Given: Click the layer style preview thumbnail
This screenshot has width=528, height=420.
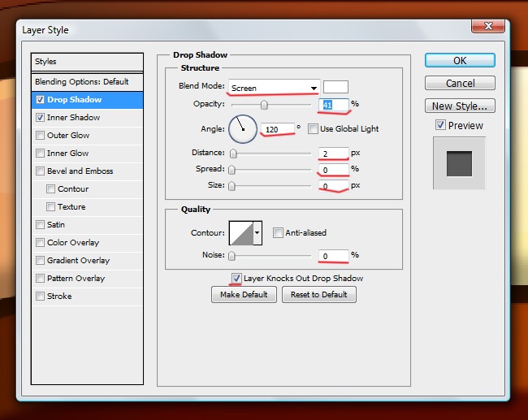Looking at the screenshot, I should [x=459, y=163].
